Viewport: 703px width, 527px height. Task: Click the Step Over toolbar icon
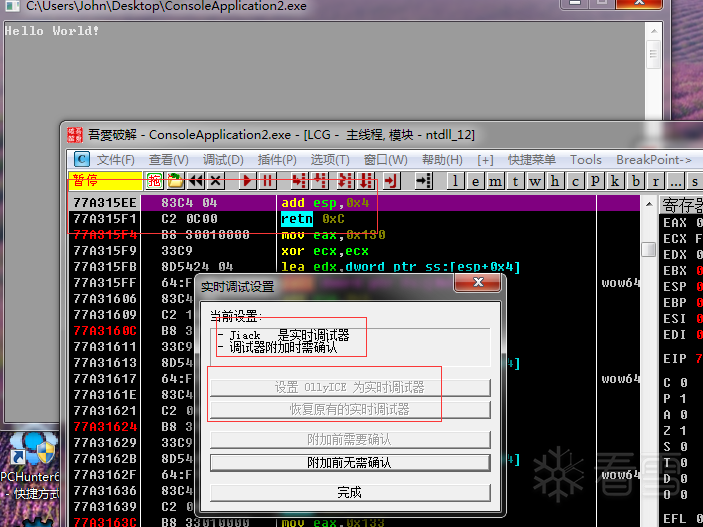click(320, 181)
